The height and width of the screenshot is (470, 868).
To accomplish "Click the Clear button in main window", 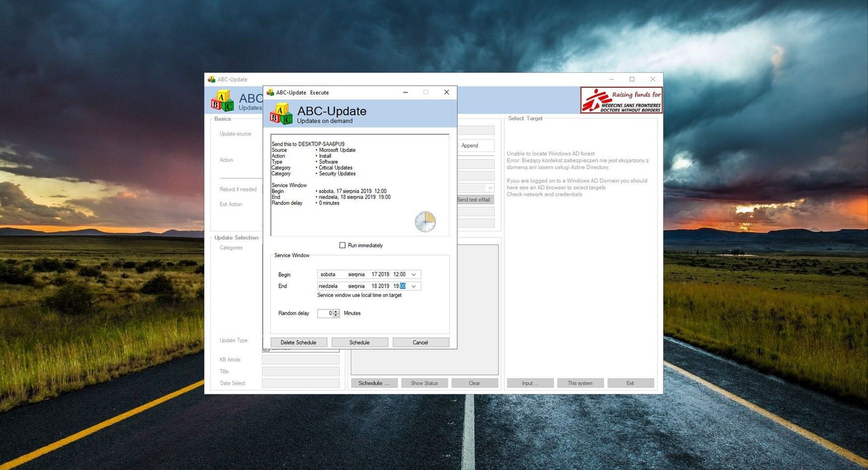I will (x=474, y=383).
